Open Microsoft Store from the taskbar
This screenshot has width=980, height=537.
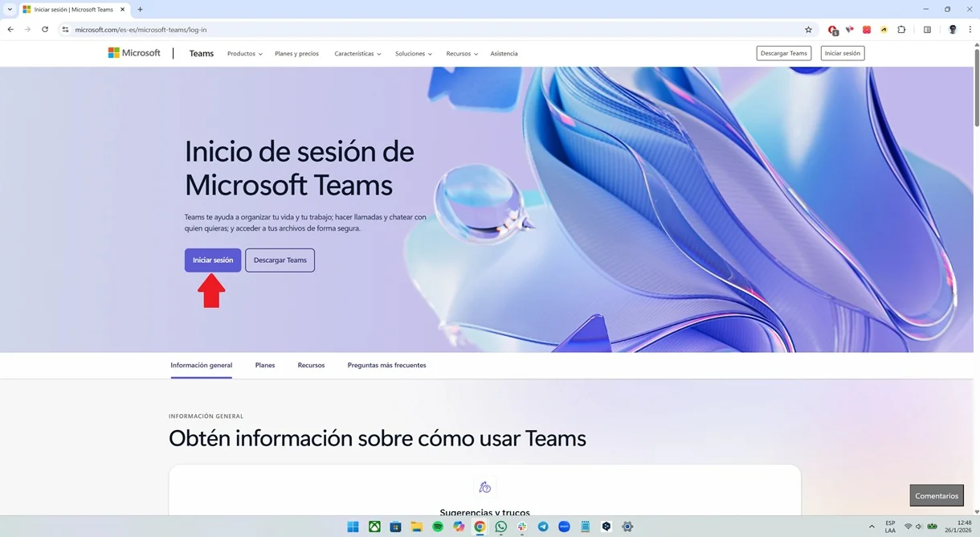(395, 527)
